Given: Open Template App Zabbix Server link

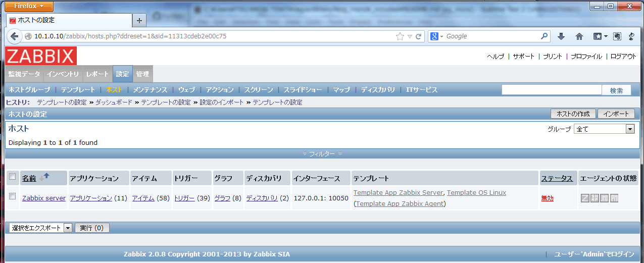Looking at the screenshot, I should tap(399, 192).
